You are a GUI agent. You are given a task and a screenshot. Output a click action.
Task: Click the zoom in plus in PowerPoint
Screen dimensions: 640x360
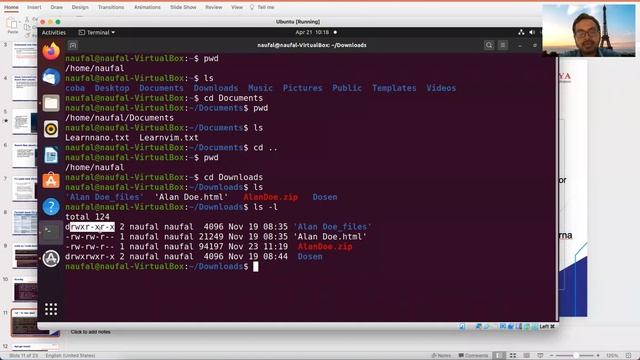598,356
